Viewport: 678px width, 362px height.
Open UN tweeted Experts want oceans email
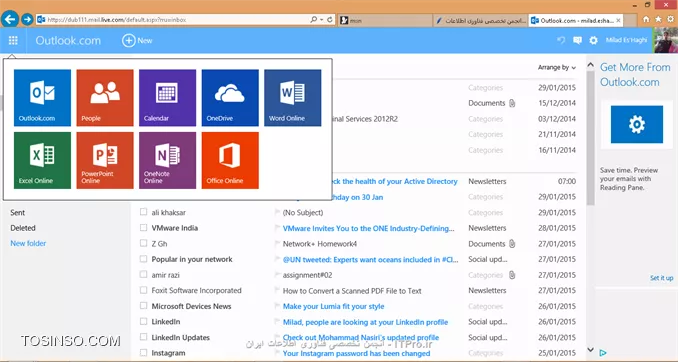(370, 259)
